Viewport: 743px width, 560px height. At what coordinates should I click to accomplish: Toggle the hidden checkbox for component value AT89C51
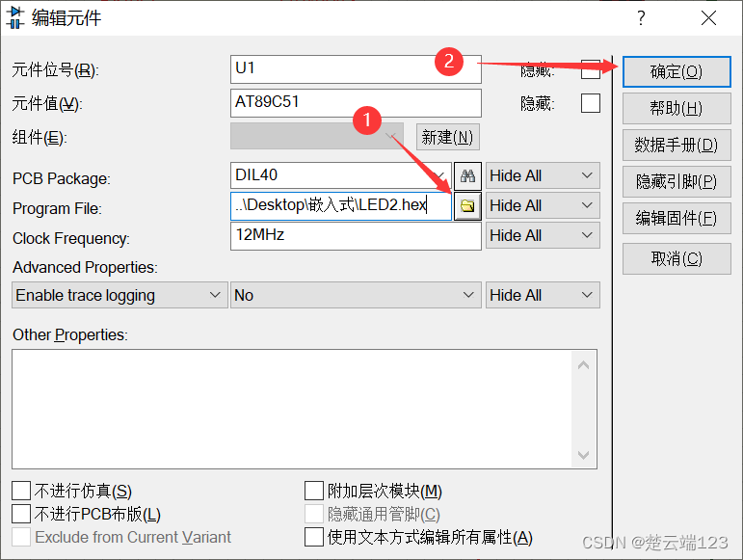591,103
